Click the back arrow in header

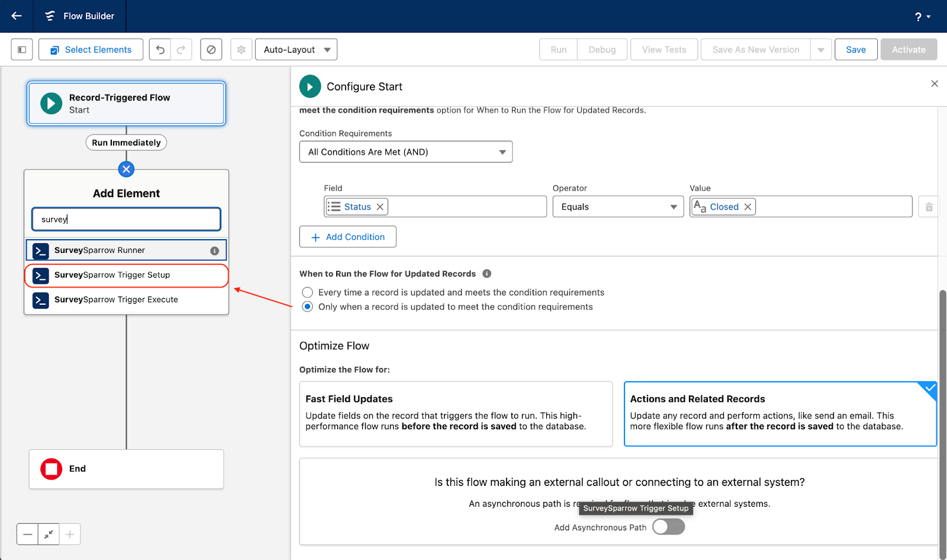coord(17,16)
